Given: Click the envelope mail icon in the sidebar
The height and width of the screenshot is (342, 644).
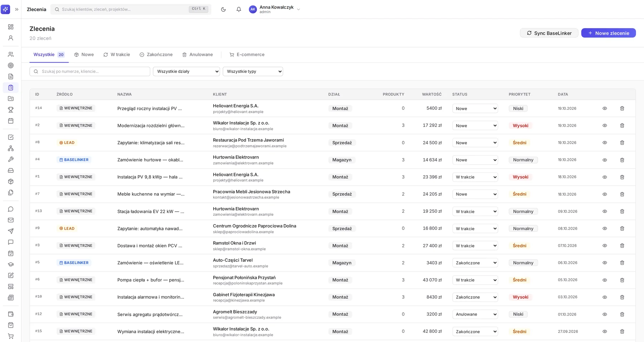Looking at the screenshot, I should [x=11, y=220].
